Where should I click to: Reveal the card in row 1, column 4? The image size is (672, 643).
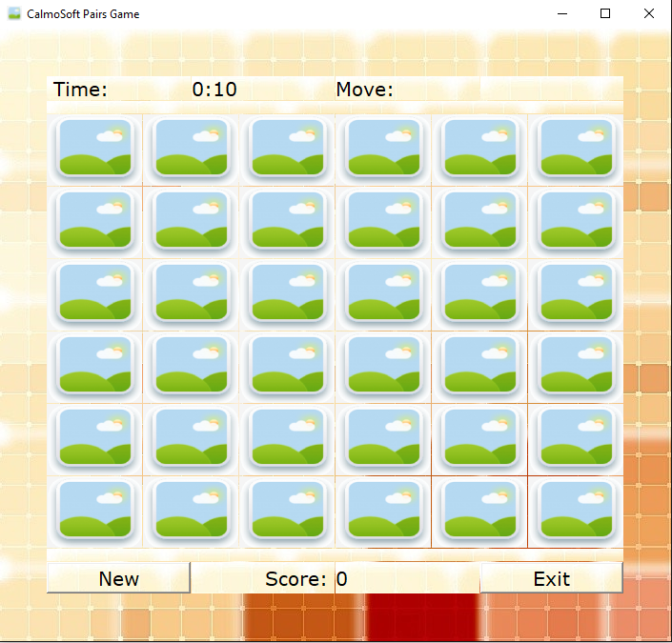click(383, 149)
